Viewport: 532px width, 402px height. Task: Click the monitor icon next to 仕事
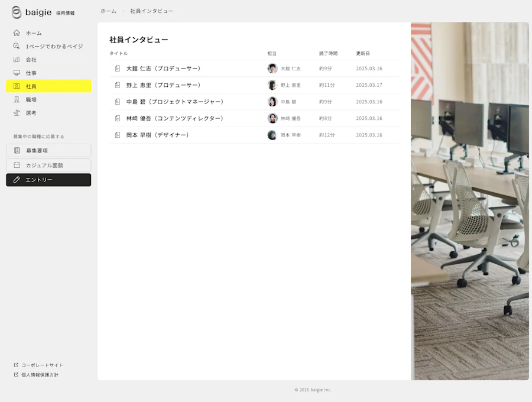pos(17,73)
